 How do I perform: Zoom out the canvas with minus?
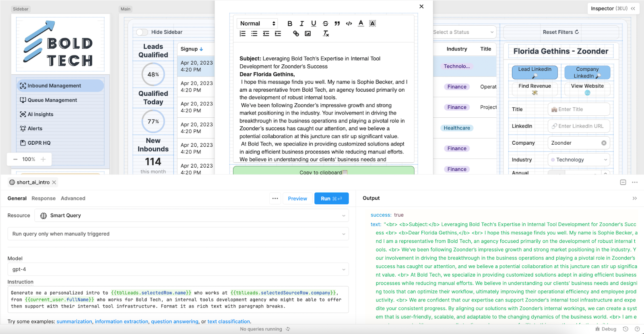(x=15, y=159)
